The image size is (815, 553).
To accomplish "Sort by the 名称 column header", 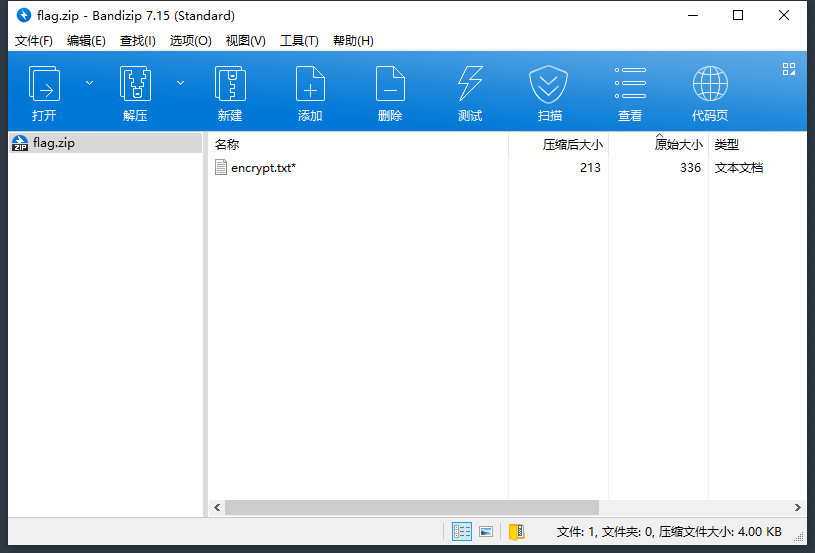I will 359,144.
